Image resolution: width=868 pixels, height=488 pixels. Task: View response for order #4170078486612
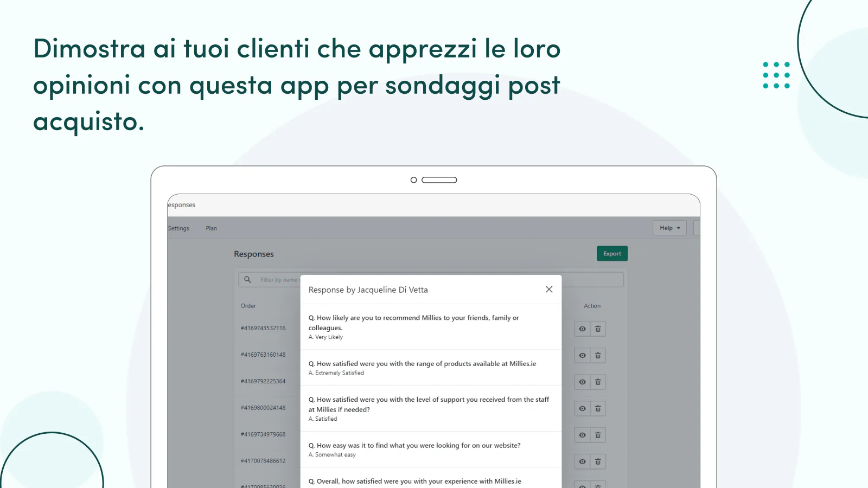point(582,462)
